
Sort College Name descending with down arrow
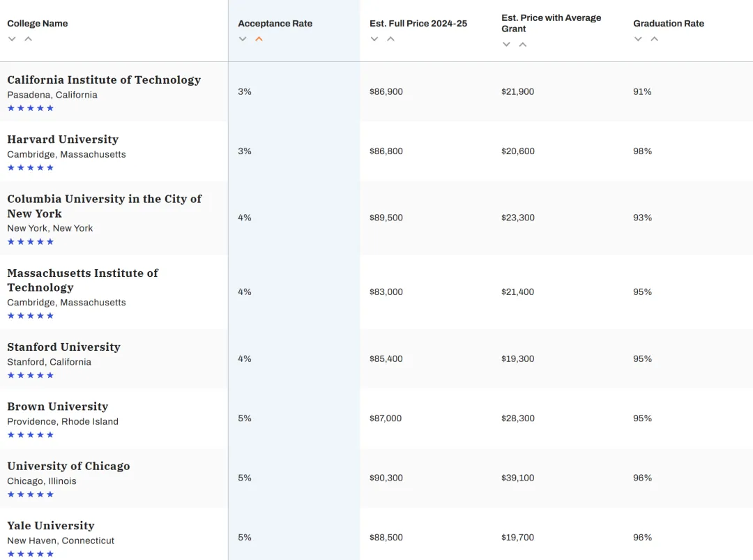[12, 39]
